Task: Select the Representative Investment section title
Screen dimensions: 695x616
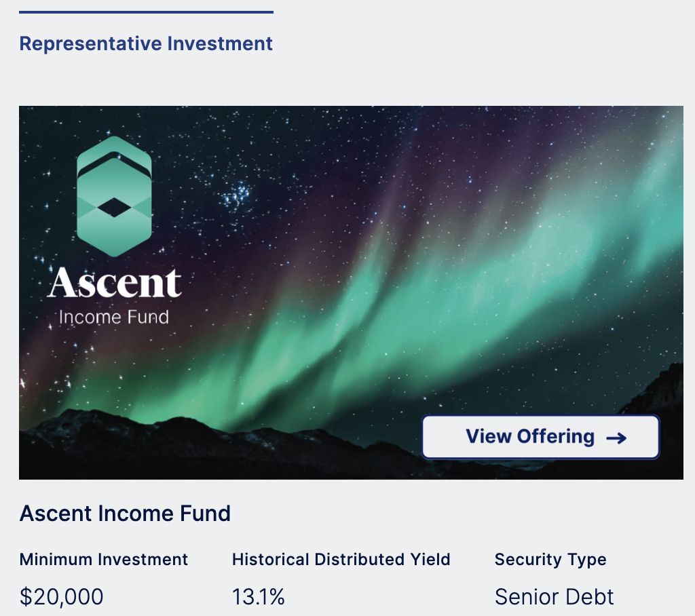Action: [x=145, y=43]
